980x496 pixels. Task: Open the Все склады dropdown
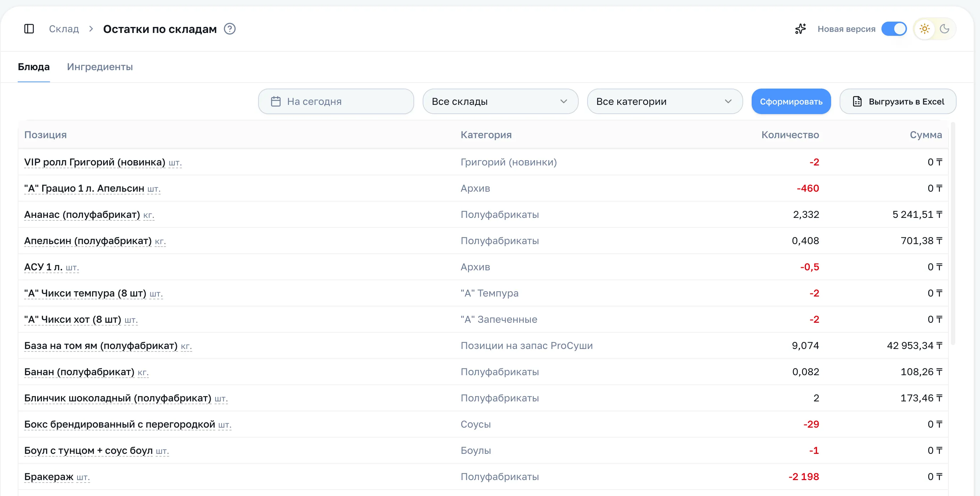(x=500, y=101)
